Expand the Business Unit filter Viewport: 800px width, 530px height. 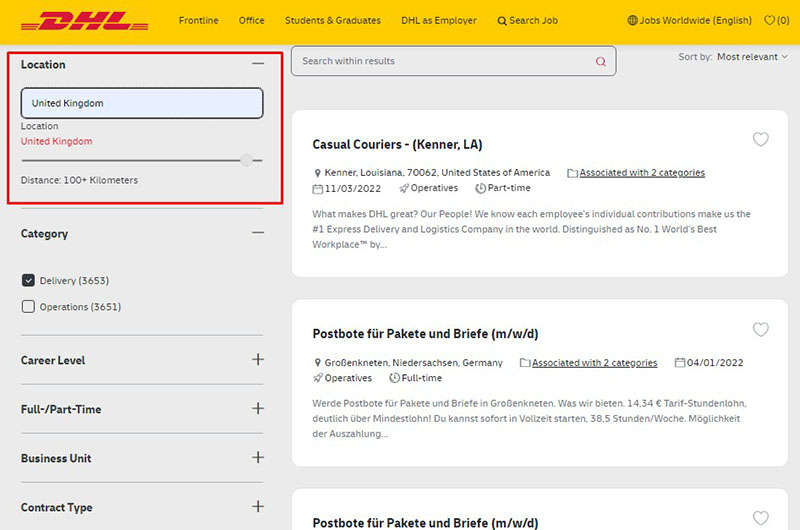[x=258, y=458]
